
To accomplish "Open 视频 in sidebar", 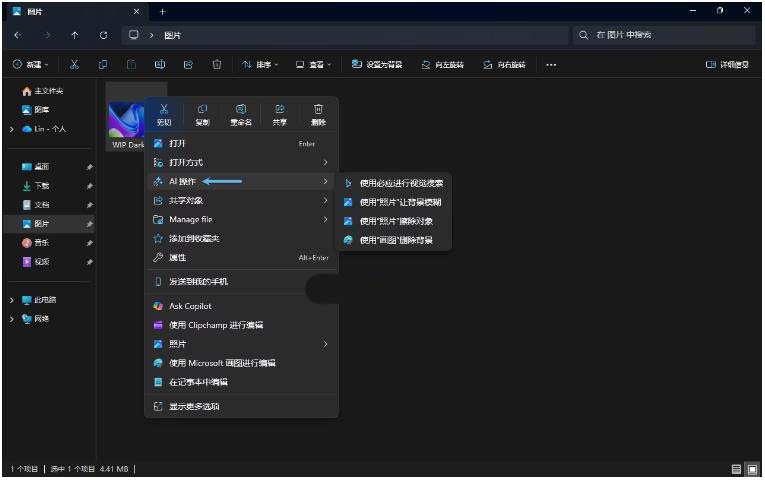I will pyautogui.click(x=36, y=262).
